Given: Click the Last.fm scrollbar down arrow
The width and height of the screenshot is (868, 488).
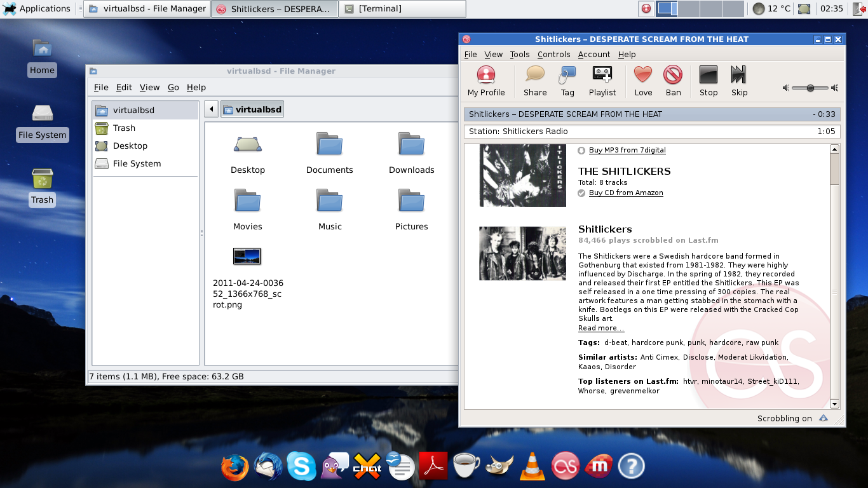Looking at the screenshot, I should tap(834, 404).
